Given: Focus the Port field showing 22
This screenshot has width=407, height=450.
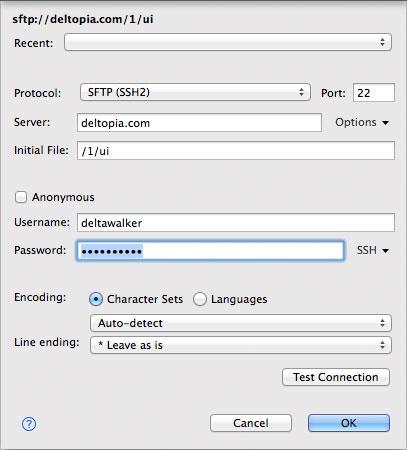Looking at the screenshot, I should point(374,93).
